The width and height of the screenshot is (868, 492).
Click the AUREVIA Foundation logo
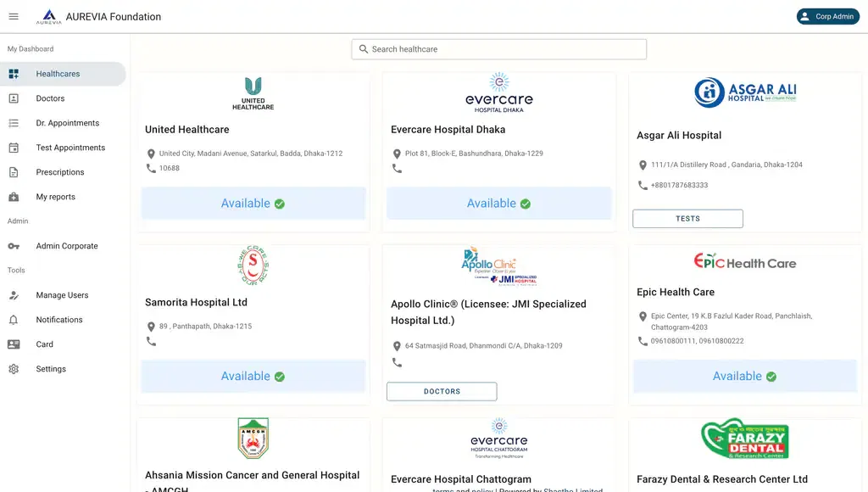click(48, 17)
